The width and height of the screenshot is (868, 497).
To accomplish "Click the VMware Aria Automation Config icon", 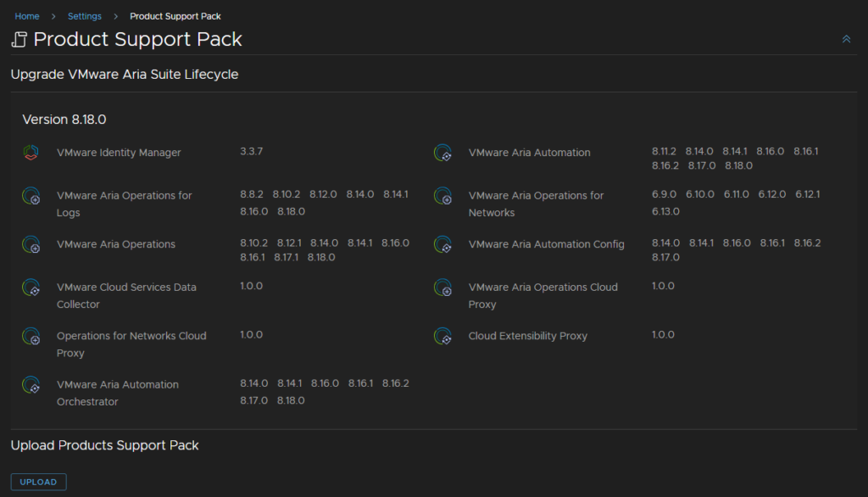I will (x=442, y=244).
